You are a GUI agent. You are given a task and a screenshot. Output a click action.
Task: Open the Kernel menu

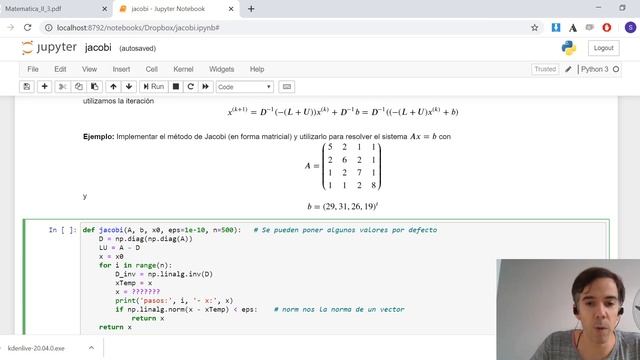point(183,69)
